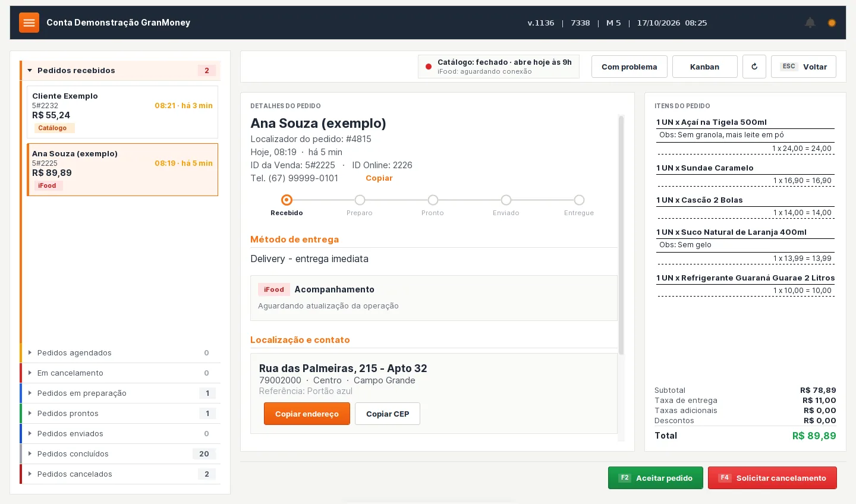Expand Pedidos enviados section
Image resolution: width=856 pixels, height=504 pixels.
click(x=121, y=433)
